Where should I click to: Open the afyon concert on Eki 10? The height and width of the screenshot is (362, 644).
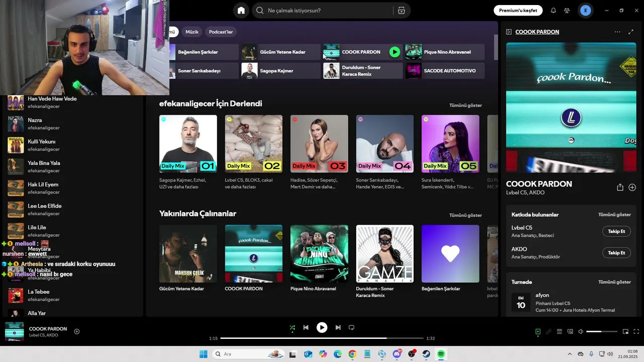(x=571, y=302)
